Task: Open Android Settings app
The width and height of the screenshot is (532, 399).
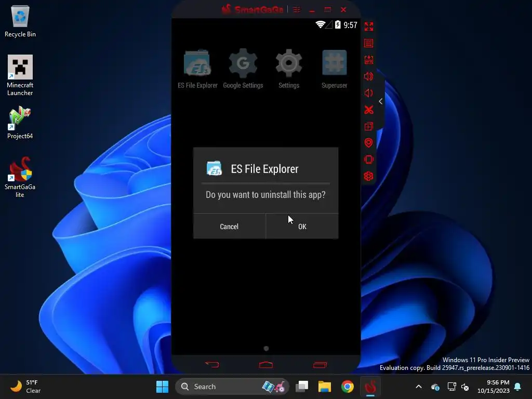Action: [289, 69]
